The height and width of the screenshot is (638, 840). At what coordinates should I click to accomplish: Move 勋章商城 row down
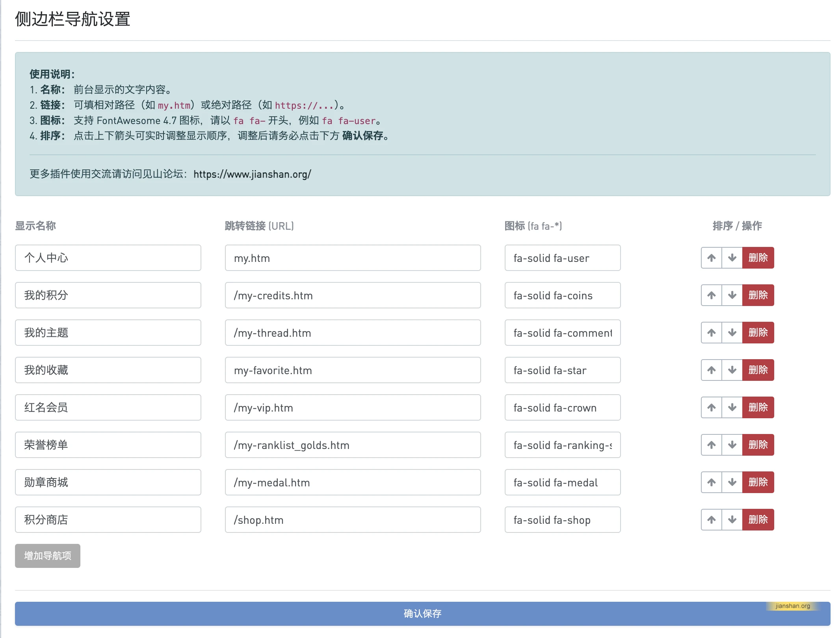[732, 482]
